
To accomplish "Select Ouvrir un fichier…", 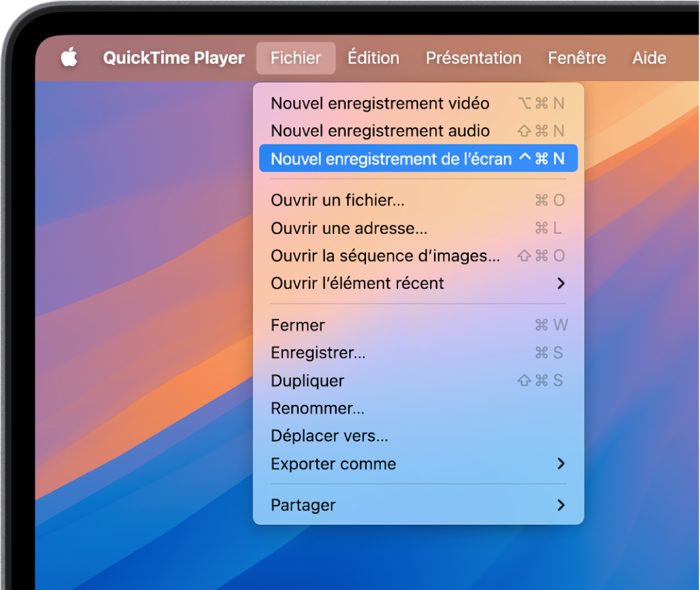I will coord(418,200).
